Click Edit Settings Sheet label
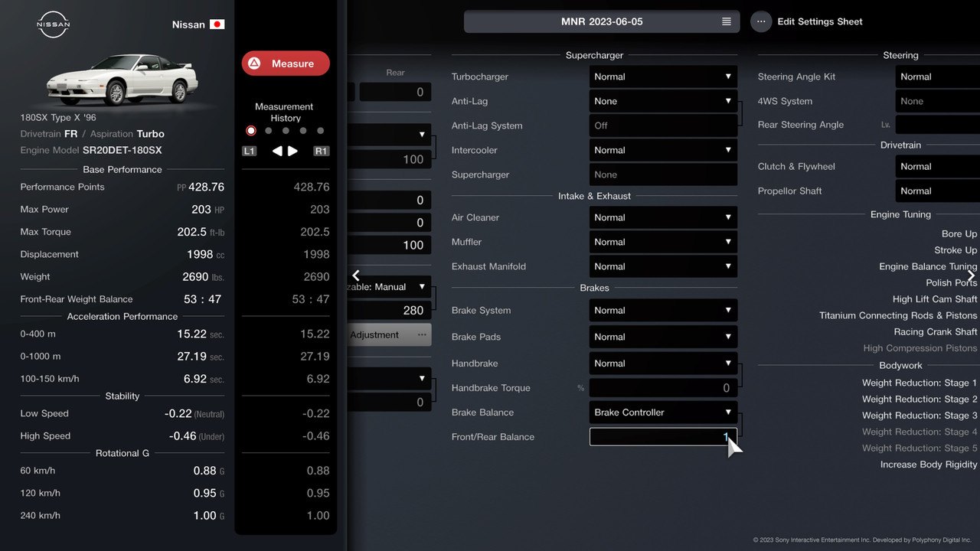The width and height of the screenshot is (980, 551). click(820, 21)
